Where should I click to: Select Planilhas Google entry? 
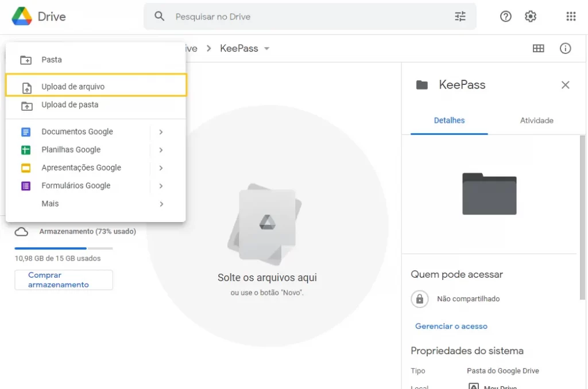96,150
